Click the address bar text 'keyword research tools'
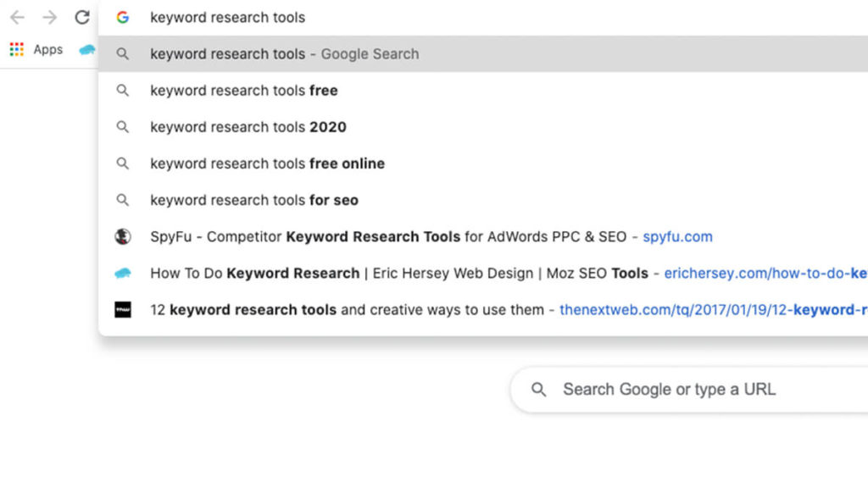 [x=227, y=17]
